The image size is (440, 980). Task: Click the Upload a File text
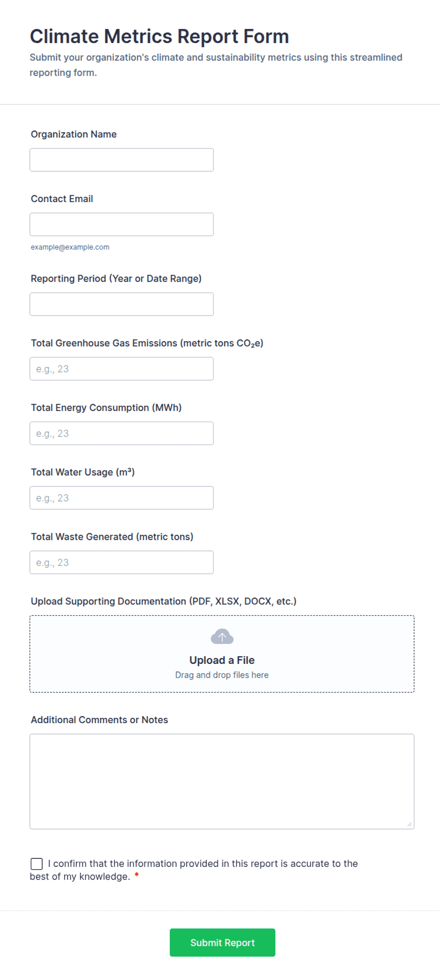[222, 660]
